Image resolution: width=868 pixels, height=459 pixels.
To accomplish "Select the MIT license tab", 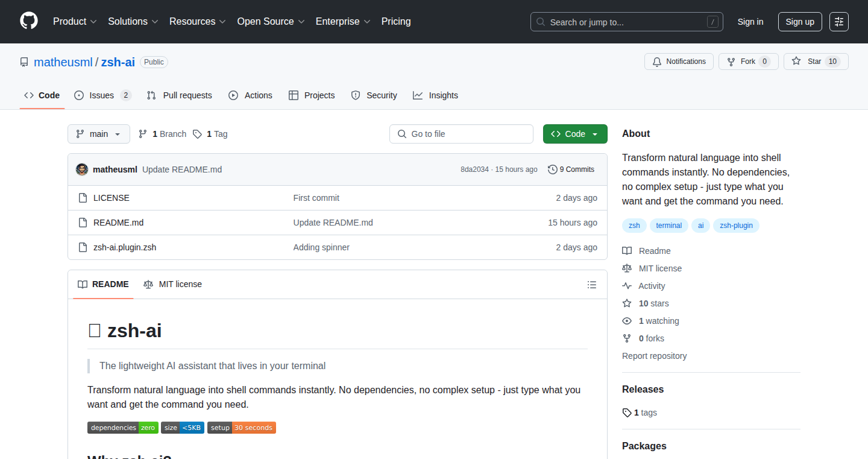I will (172, 284).
